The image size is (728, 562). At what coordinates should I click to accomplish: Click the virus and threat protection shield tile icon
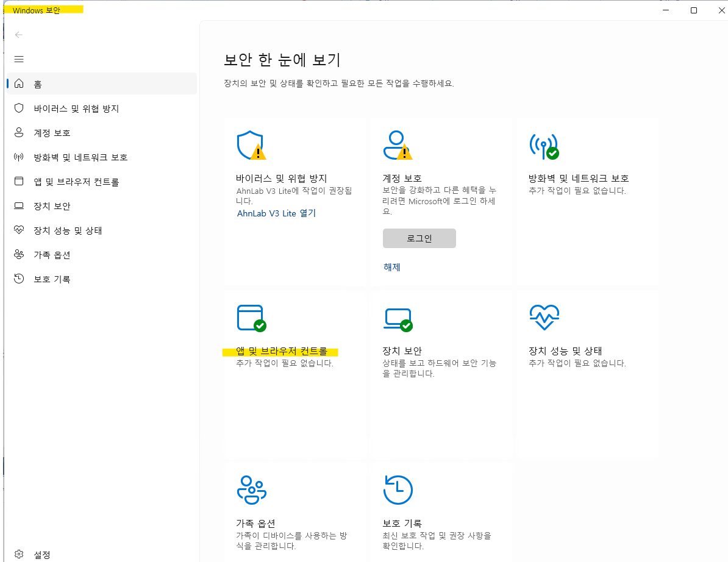click(x=251, y=145)
